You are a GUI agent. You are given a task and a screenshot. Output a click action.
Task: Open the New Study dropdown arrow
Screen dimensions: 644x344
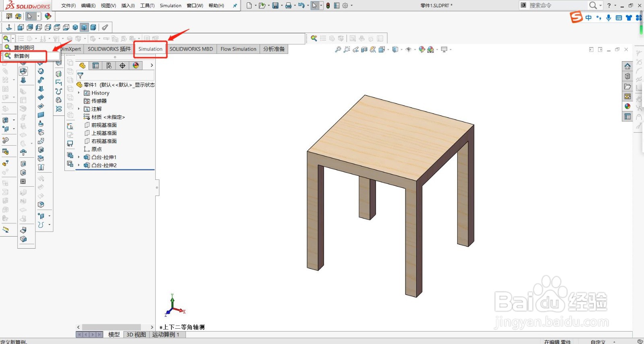point(13,39)
